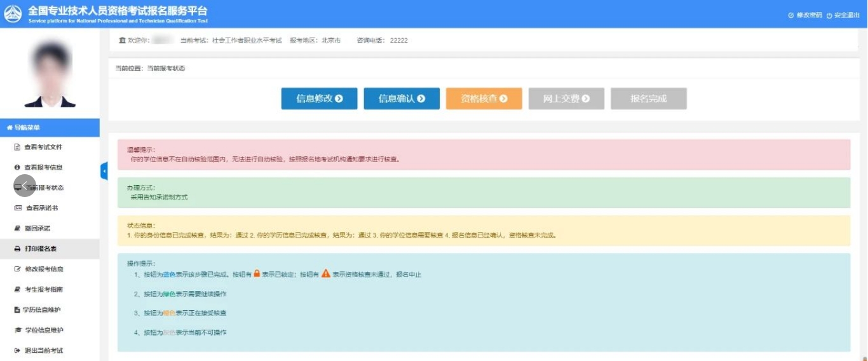This screenshot has width=868, height=361.
Task: Click the 全国专业技术人员资格考试报名服务平台 title
Action: pyautogui.click(x=118, y=11)
